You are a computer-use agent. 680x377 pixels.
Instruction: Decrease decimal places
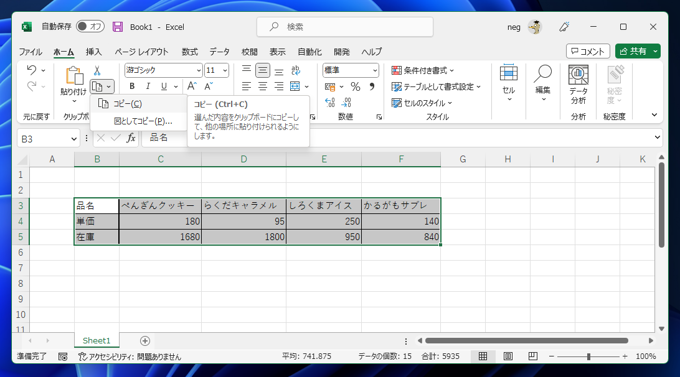347,103
